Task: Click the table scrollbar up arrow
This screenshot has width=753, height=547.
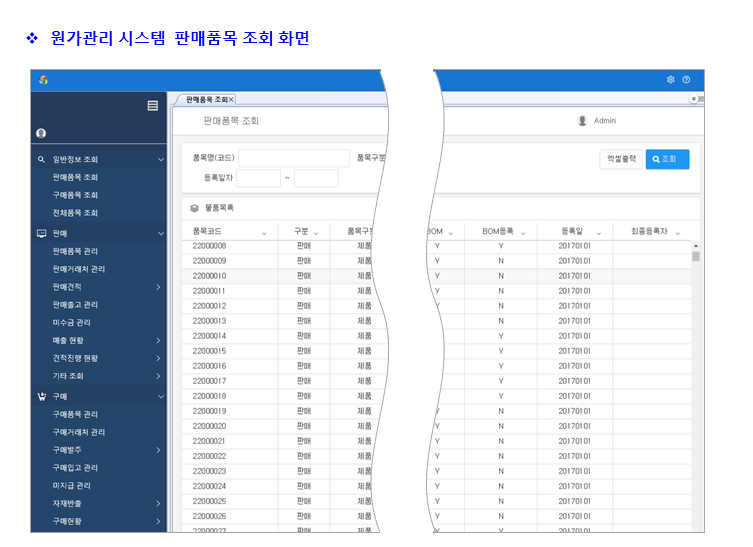Action: pyautogui.click(x=696, y=246)
